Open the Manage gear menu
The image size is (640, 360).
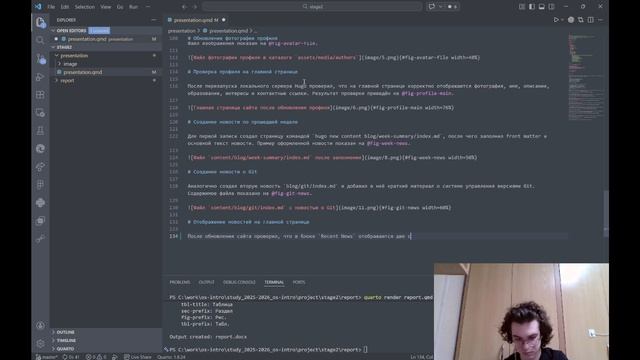(x=40, y=343)
